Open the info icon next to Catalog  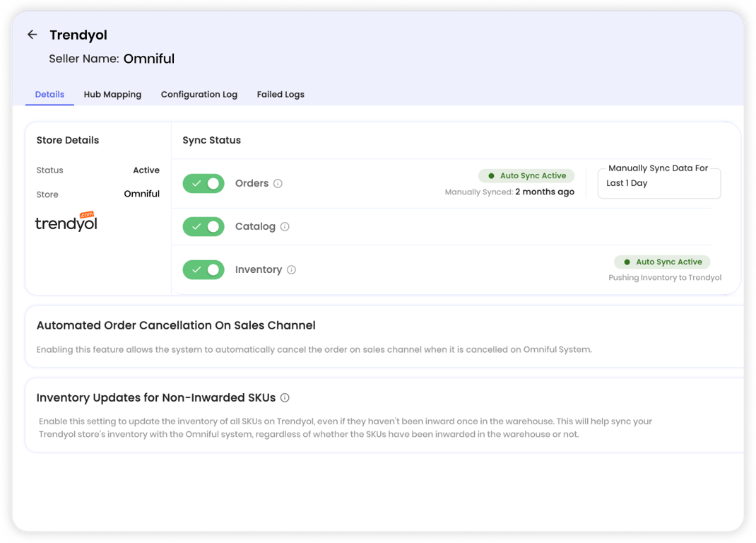point(285,226)
